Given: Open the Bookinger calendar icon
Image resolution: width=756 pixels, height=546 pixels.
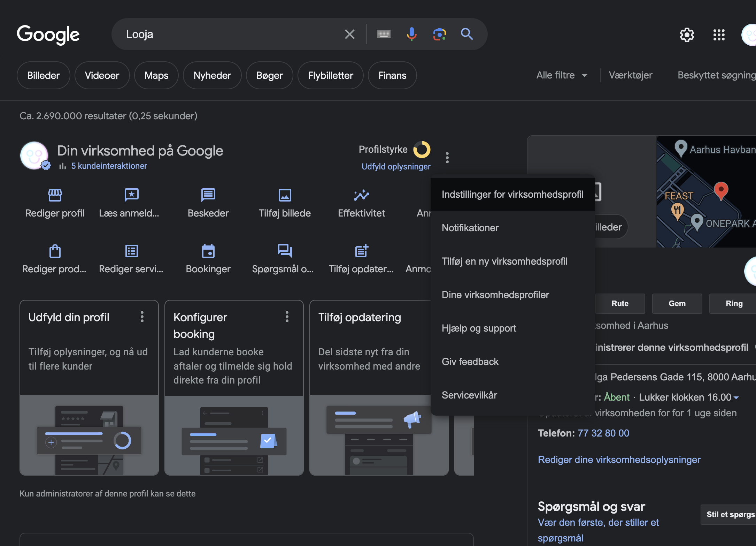Looking at the screenshot, I should tap(208, 251).
